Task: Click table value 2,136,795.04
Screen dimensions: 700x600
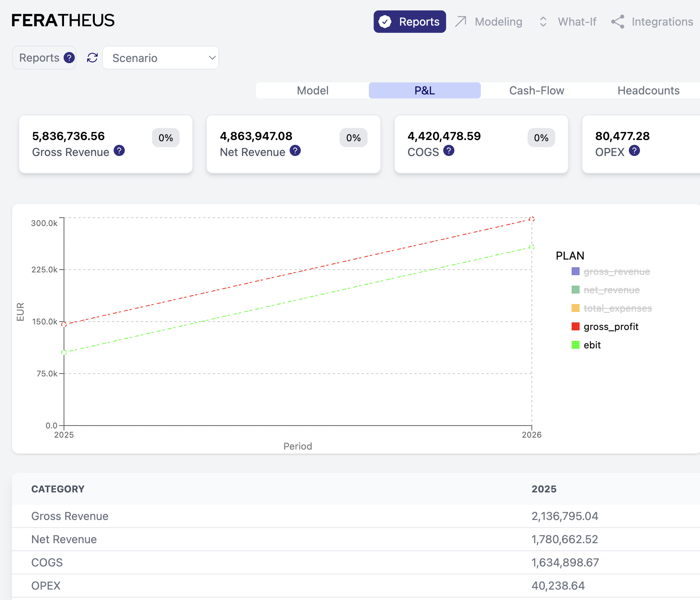Action: click(565, 516)
